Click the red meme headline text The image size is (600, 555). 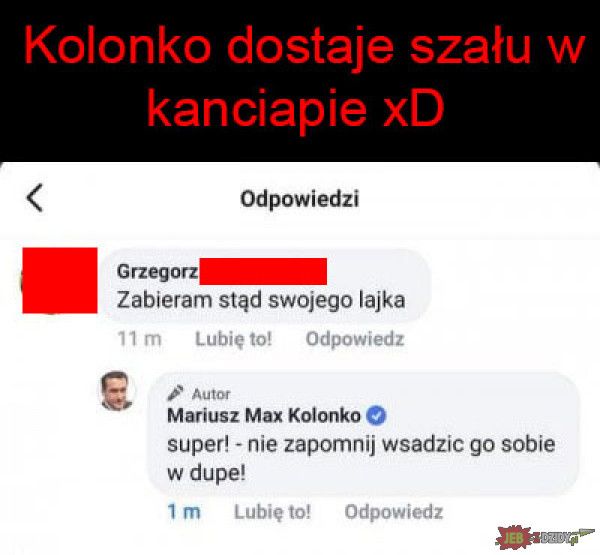[302, 77]
